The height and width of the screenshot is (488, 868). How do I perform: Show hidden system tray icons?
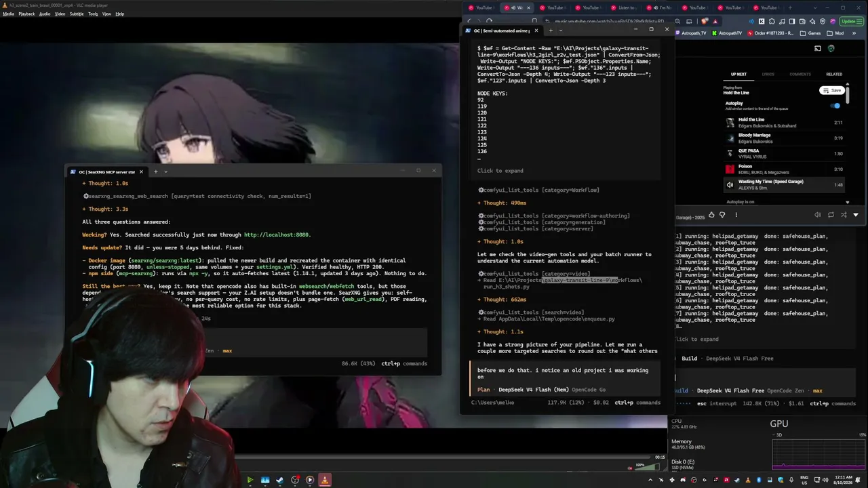[x=650, y=480]
